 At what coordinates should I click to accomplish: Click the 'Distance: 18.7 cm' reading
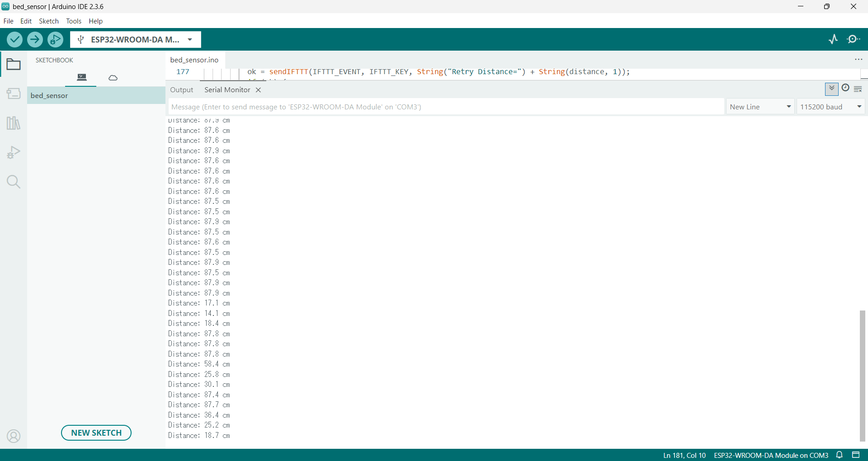click(199, 435)
